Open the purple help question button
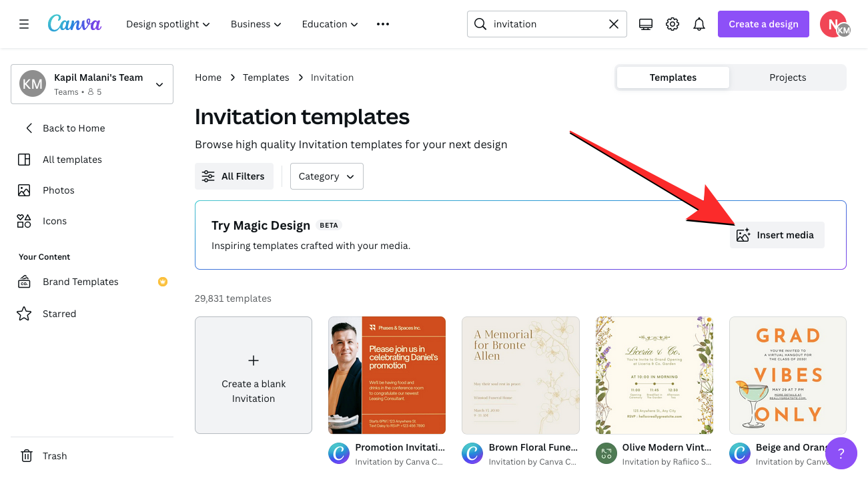Viewport: 868px width, 480px height. pos(841,453)
